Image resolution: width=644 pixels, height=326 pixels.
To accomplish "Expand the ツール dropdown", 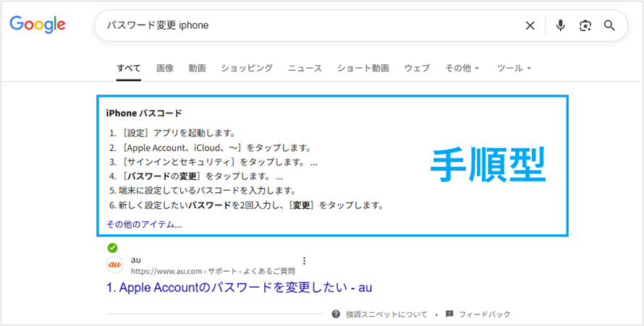I will pyautogui.click(x=514, y=68).
